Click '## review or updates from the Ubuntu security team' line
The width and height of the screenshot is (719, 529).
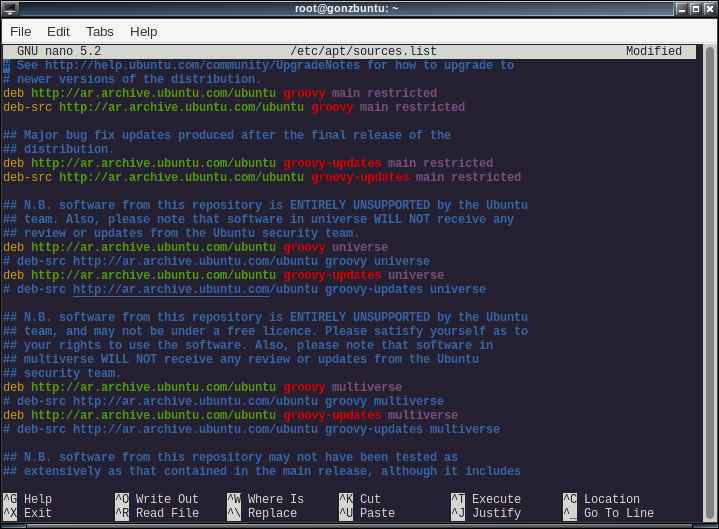click(x=181, y=233)
